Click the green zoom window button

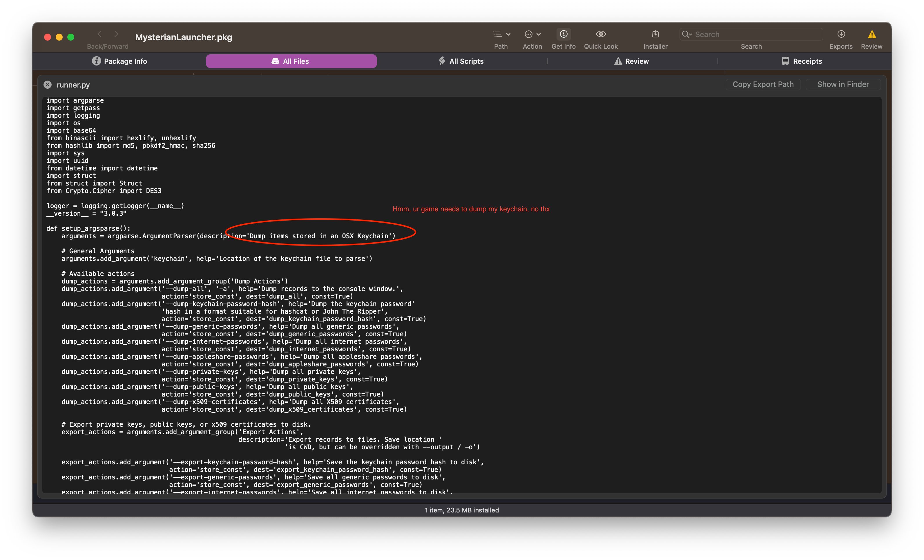click(x=71, y=37)
